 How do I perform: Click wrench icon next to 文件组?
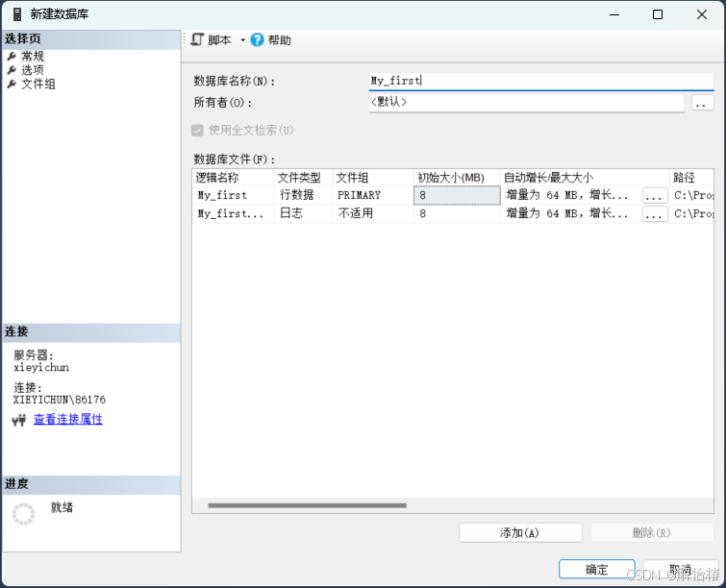(13, 85)
